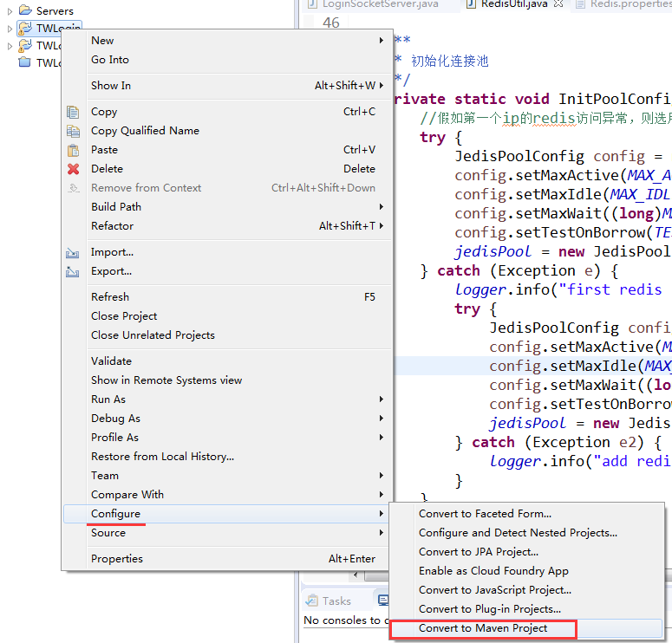
Task: Close the RedisUtil.java editor tab
Action: pyautogui.click(x=558, y=4)
